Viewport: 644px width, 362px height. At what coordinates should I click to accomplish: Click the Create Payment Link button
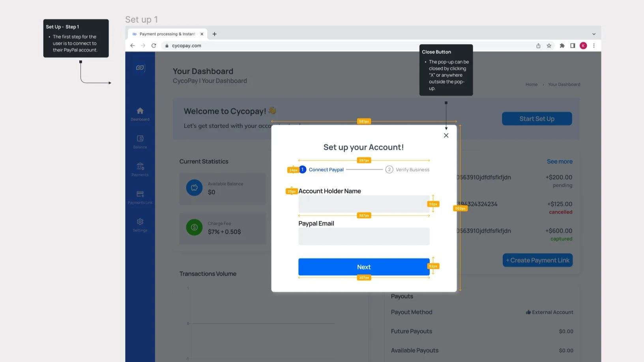[x=537, y=260]
